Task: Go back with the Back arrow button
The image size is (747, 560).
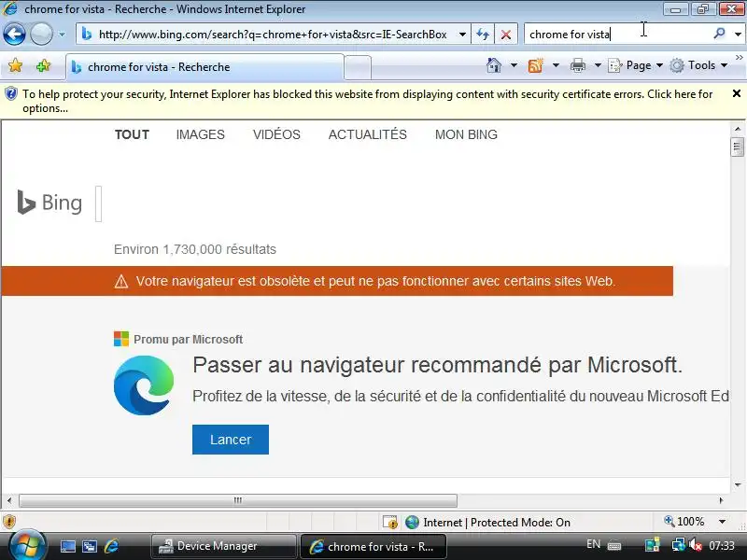Action: click(14, 35)
